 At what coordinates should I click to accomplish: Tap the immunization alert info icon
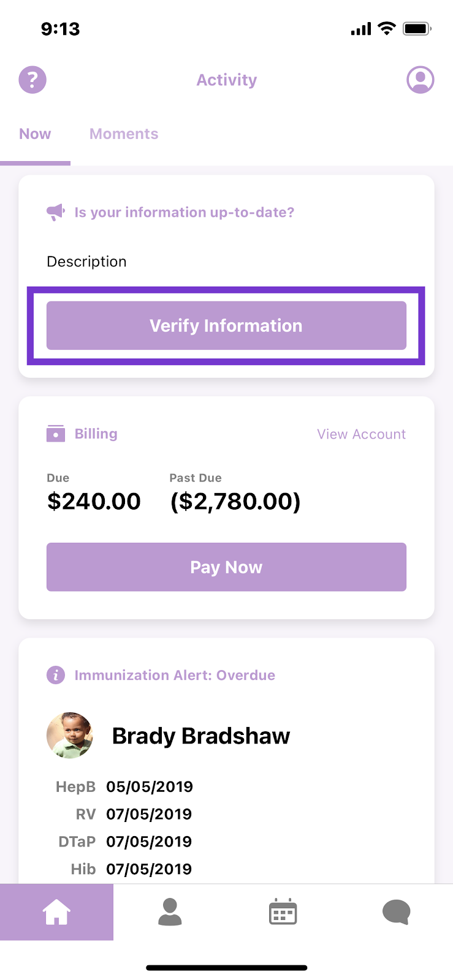click(x=56, y=675)
